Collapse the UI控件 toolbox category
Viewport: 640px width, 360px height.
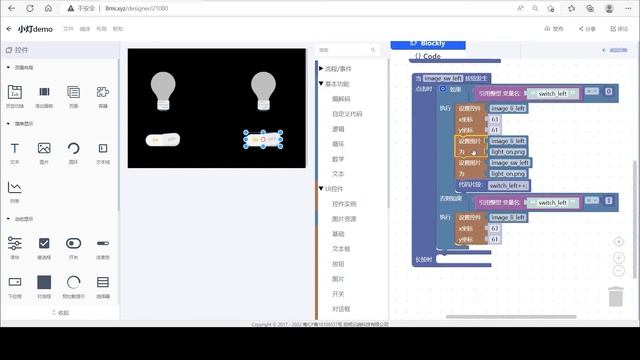pyautogui.click(x=321, y=188)
